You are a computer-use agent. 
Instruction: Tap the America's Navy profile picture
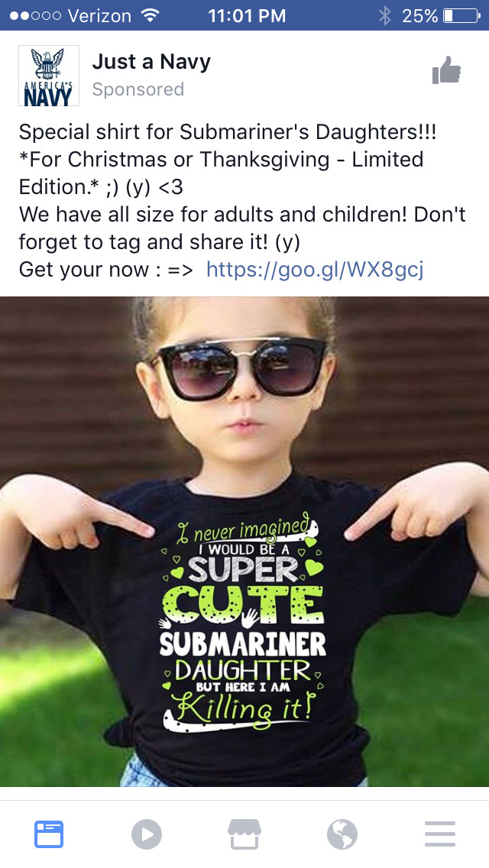pyautogui.click(x=49, y=76)
